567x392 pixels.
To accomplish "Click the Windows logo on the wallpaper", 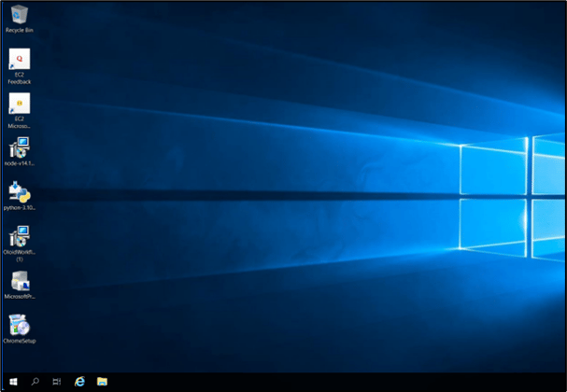I will (x=513, y=197).
